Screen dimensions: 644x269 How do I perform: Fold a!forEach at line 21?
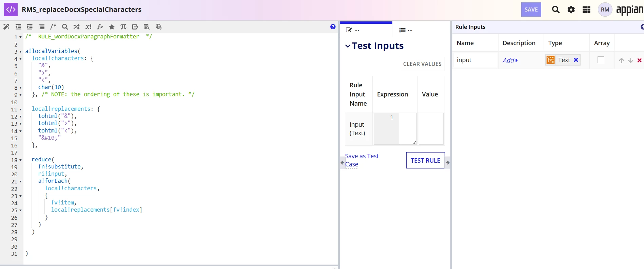[20, 182]
